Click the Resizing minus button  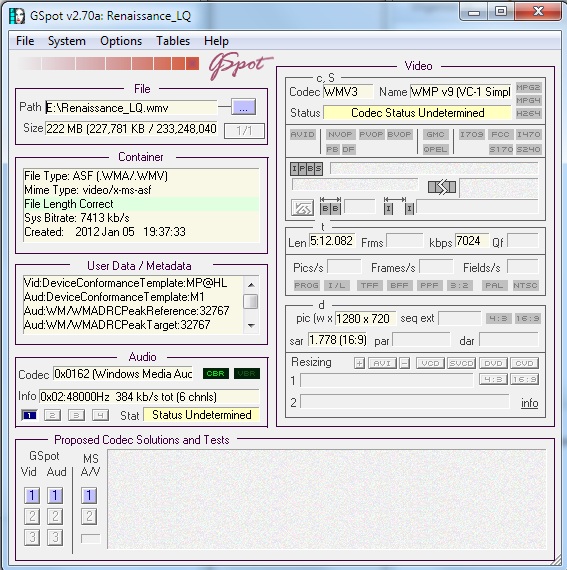(x=405, y=363)
